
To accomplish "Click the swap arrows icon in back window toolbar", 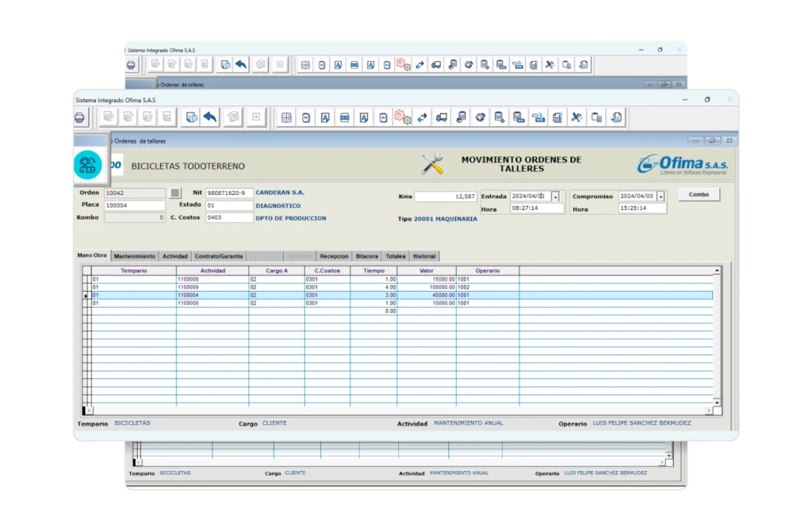I will pyautogui.click(x=420, y=65).
